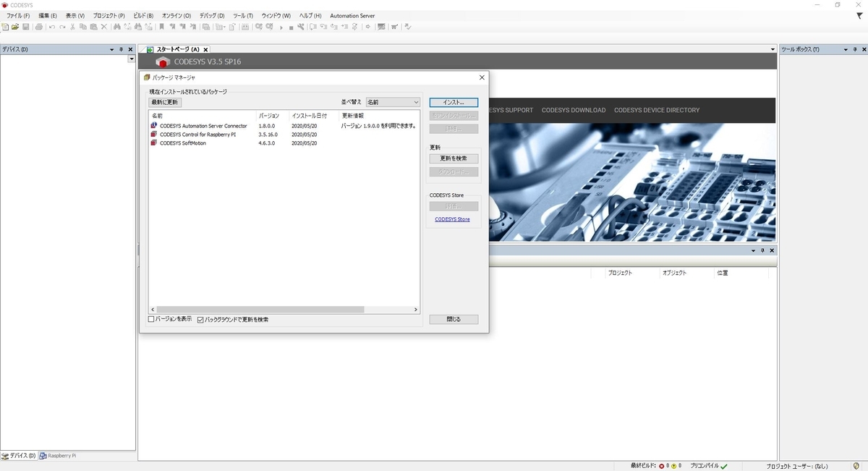Viewport: 868px width, 471px height.
Task: Select the CODESYS Control for Raspberry PI row
Action: (x=284, y=134)
